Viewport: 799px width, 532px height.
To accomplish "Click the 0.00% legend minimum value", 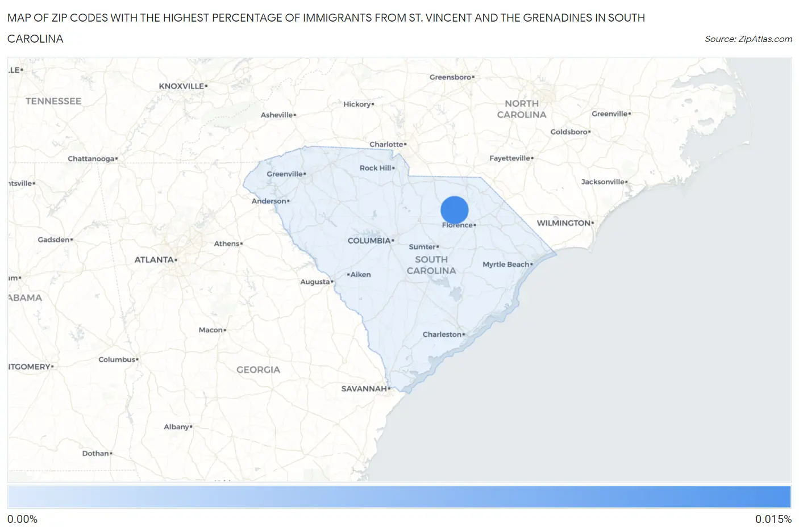I will [23, 520].
